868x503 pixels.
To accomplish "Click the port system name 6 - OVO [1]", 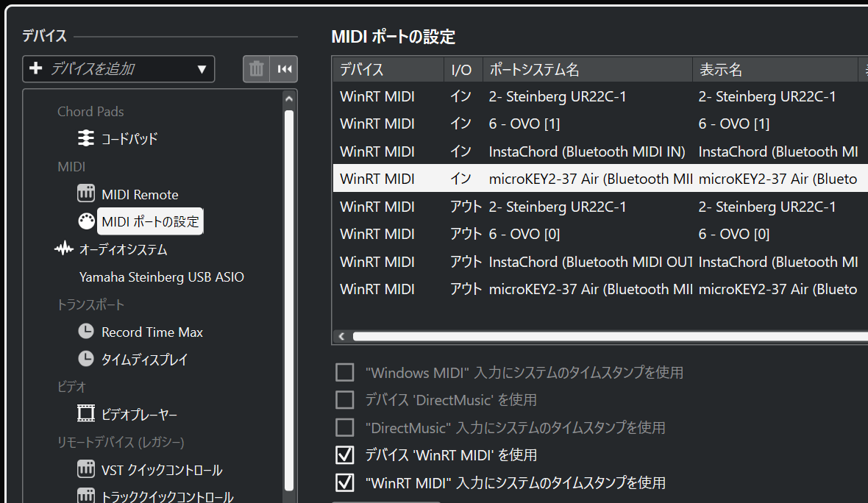I will [524, 124].
